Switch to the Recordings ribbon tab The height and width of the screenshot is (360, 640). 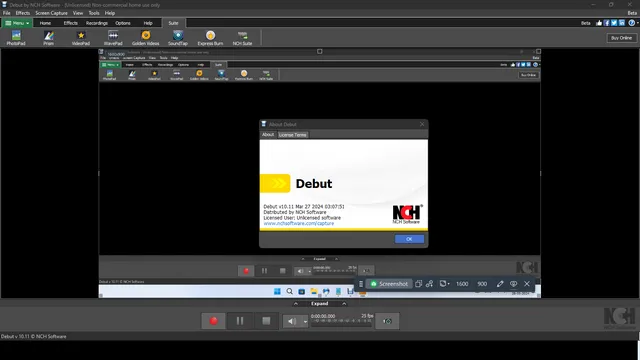coord(97,23)
